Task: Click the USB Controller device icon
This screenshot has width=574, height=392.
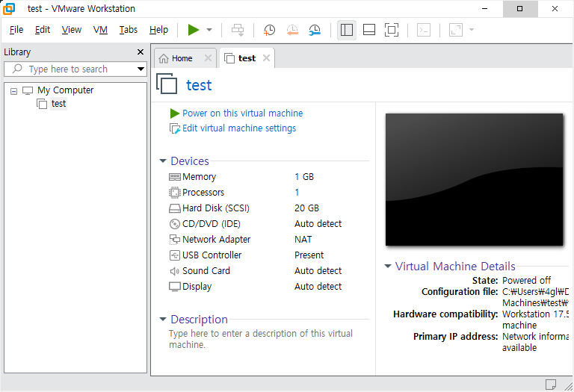Action: (x=175, y=255)
